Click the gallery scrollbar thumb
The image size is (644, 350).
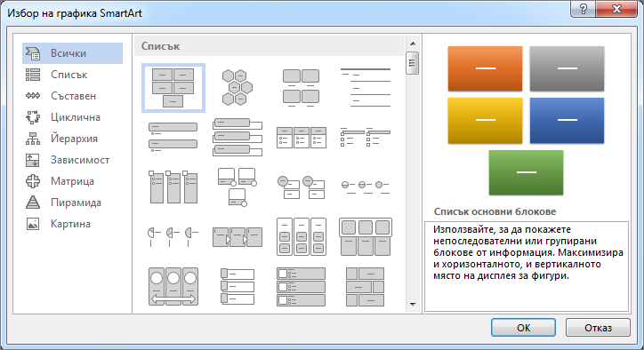tap(412, 63)
